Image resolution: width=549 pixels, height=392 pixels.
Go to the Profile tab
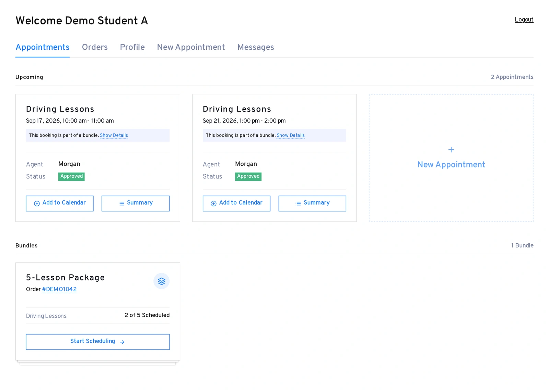(x=132, y=47)
